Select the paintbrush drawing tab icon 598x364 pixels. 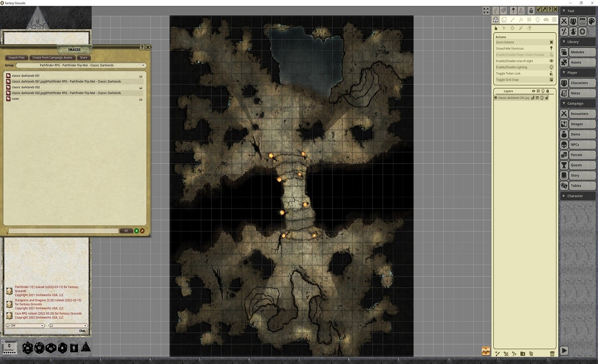(x=513, y=20)
